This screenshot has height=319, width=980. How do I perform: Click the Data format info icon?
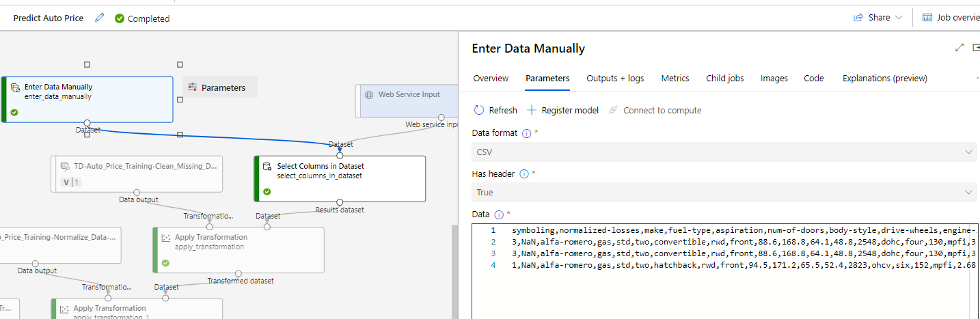pos(526,133)
